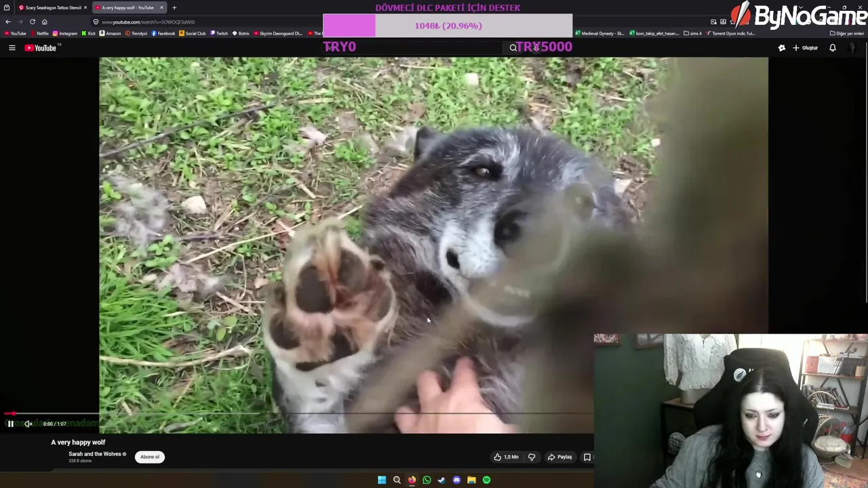Close the A very happy wolf tab
This screenshot has height=488, width=868.
tap(161, 7)
